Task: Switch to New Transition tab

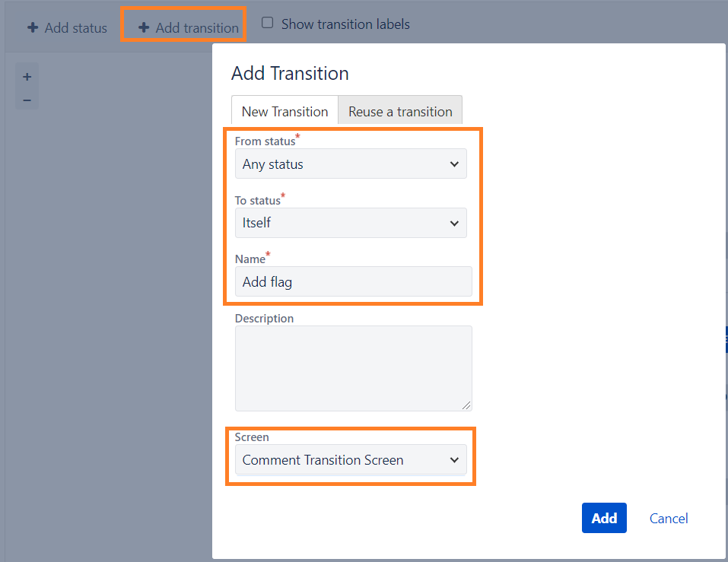Action: click(285, 111)
